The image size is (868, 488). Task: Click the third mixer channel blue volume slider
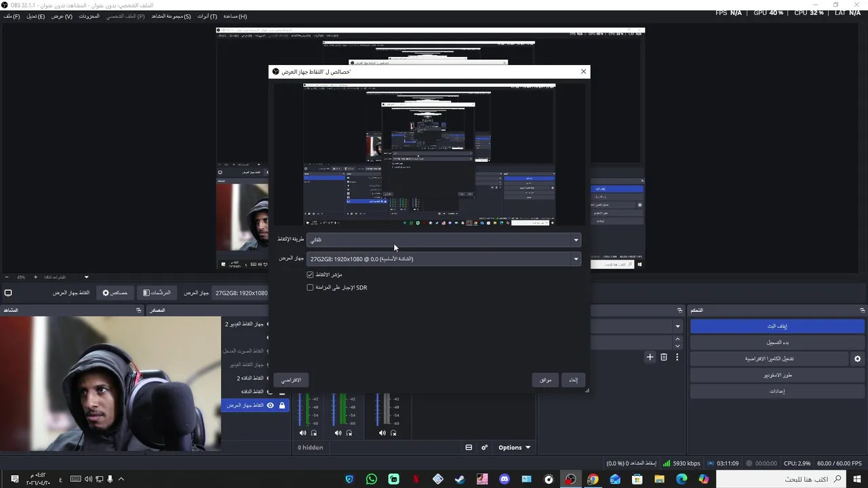(377, 409)
